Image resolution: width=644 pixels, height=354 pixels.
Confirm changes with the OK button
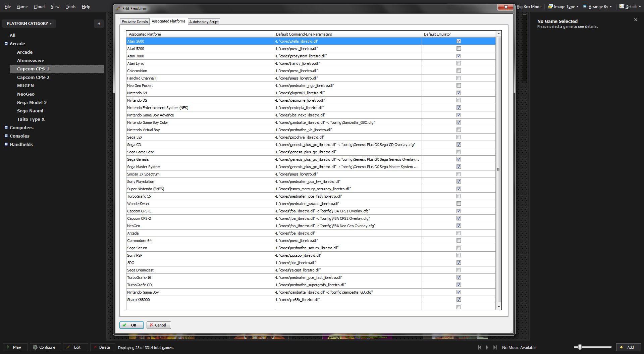(131, 325)
